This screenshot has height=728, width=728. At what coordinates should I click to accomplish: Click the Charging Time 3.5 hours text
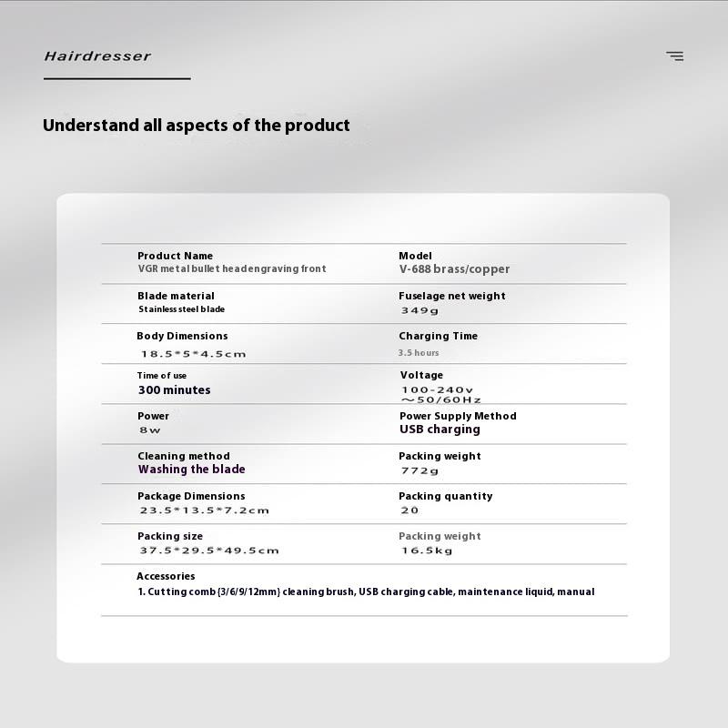[x=419, y=353]
